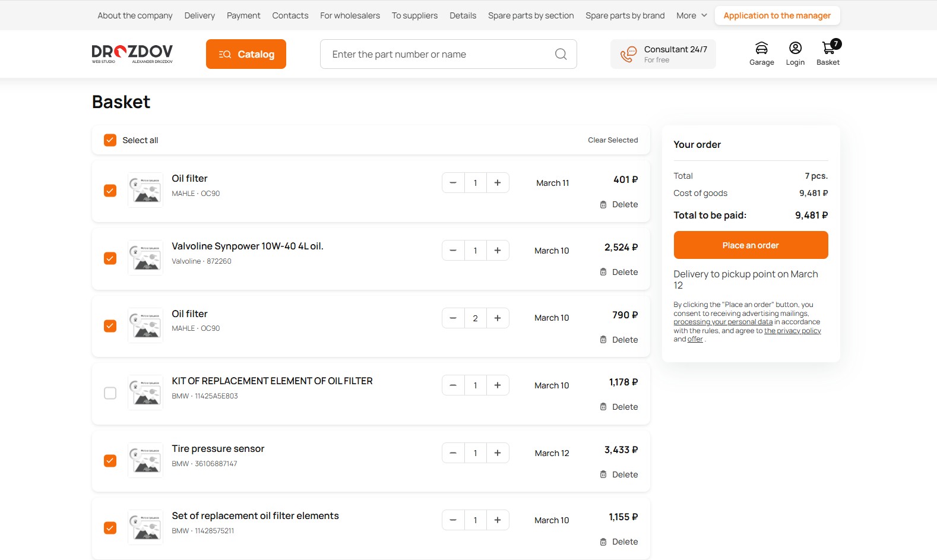The width and height of the screenshot is (937, 560).
Task: Open Spare parts by brand menu
Action: click(625, 15)
